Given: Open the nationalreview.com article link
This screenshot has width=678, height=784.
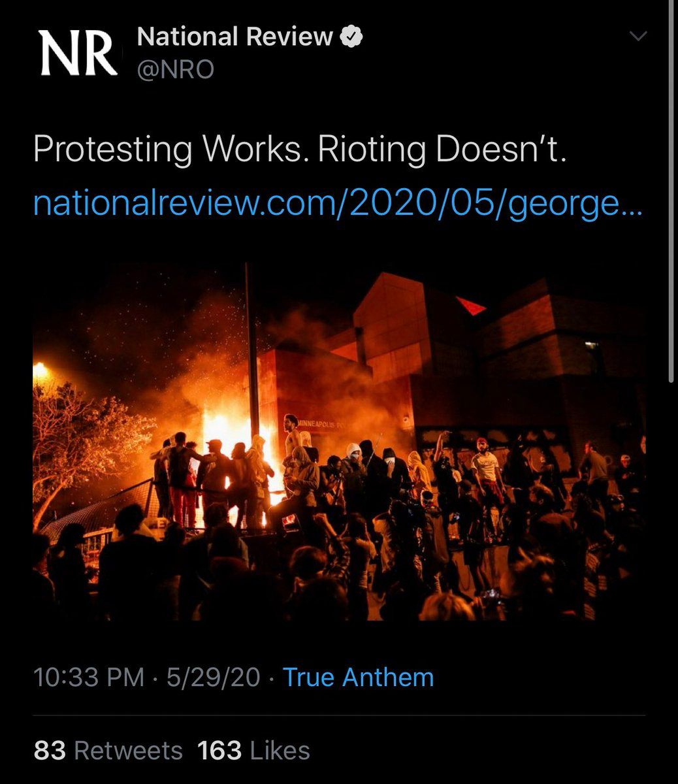Looking at the screenshot, I should click(x=337, y=206).
